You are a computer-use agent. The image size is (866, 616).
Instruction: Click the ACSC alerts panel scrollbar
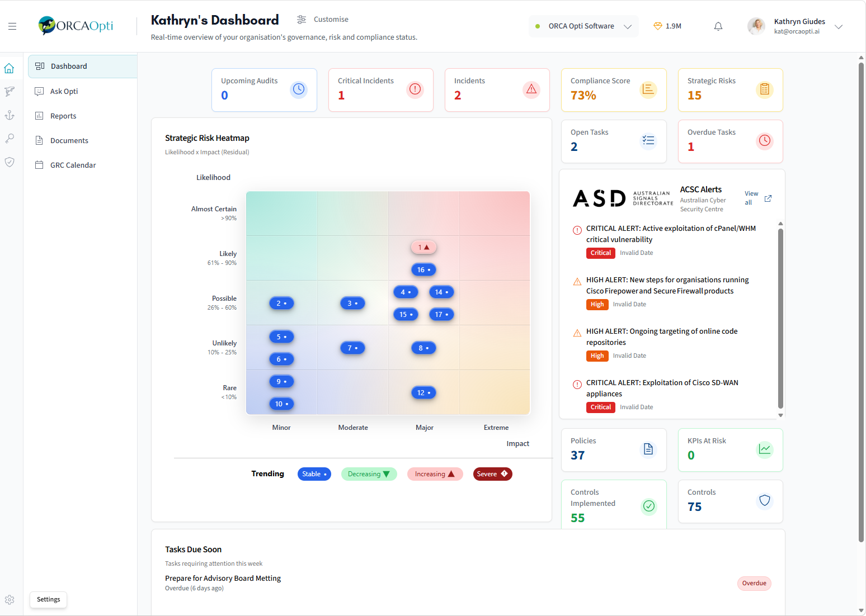click(x=780, y=319)
